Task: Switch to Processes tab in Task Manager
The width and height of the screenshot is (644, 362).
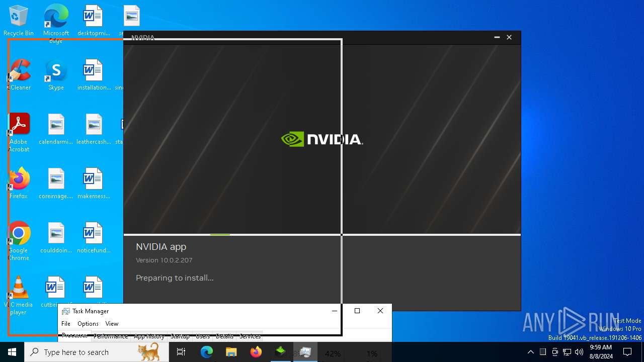Action: pos(74,336)
